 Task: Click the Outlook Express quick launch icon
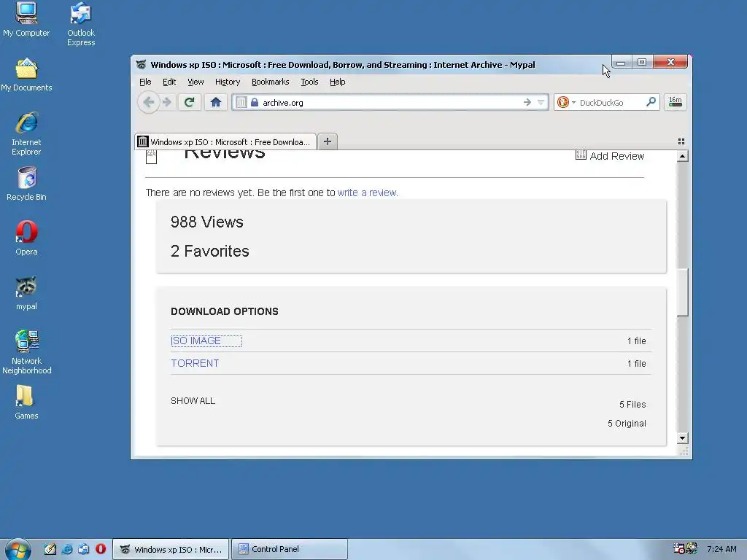click(83, 549)
